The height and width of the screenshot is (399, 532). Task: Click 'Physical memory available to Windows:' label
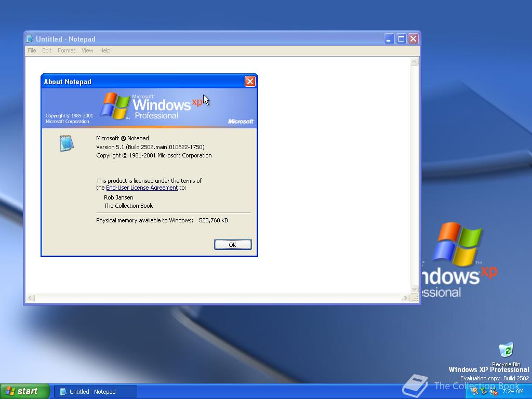144,220
